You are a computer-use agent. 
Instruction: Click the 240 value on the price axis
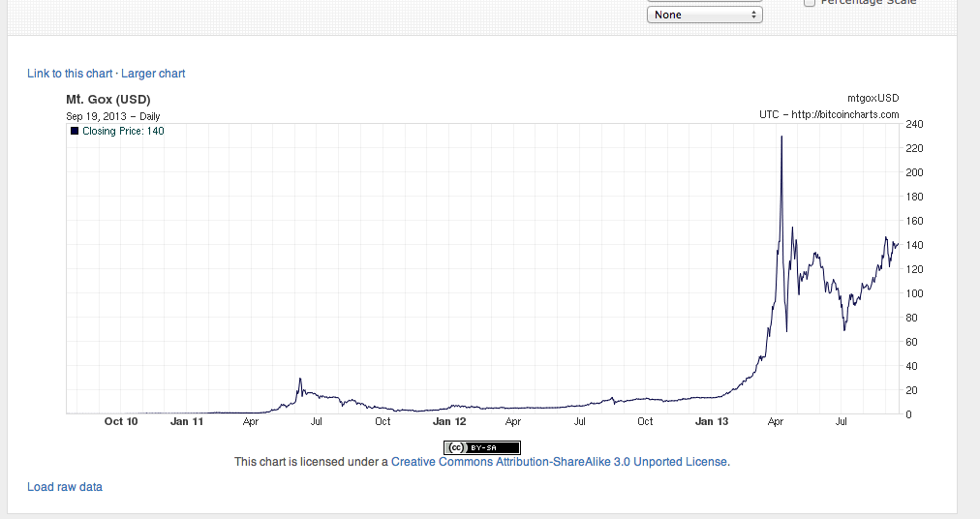[914, 124]
